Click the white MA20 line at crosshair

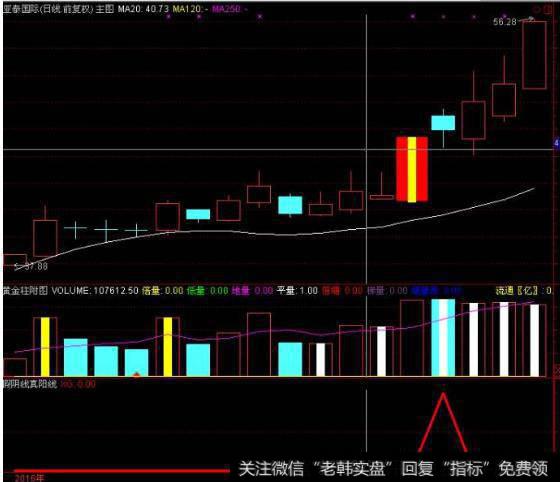point(367,228)
